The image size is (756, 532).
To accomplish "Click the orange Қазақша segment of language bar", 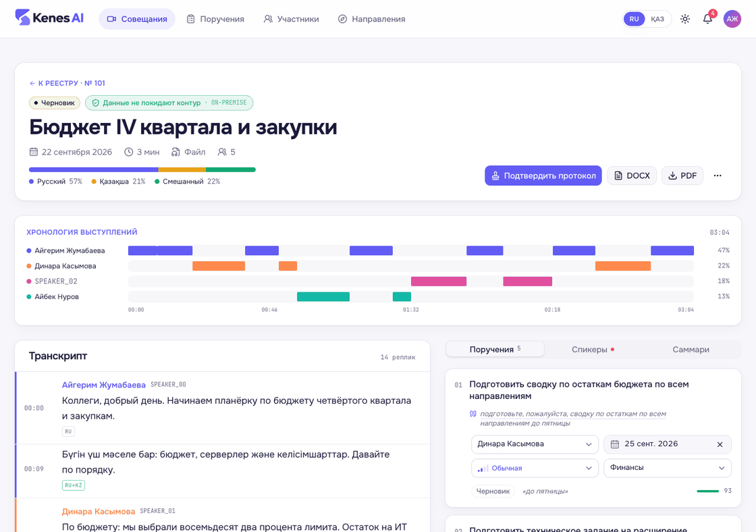I will click(182, 169).
